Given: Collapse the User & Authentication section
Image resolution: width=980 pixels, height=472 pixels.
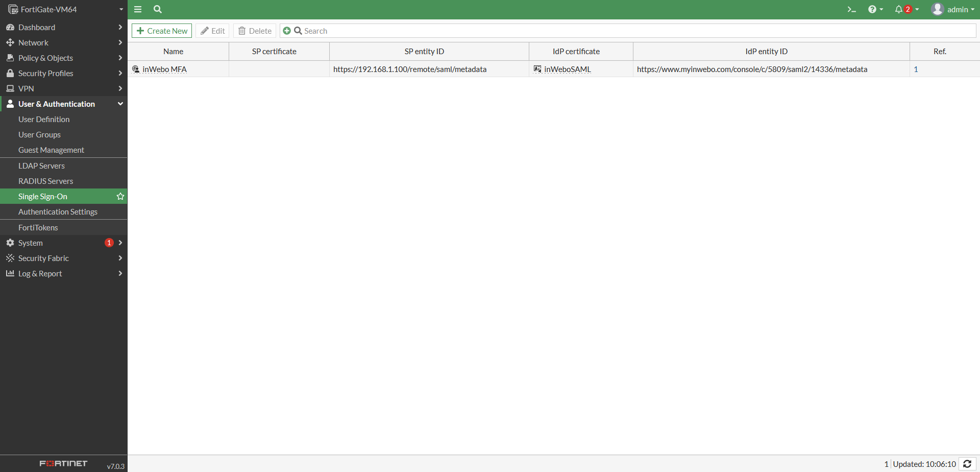Looking at the screenshot, I should 58,104.
